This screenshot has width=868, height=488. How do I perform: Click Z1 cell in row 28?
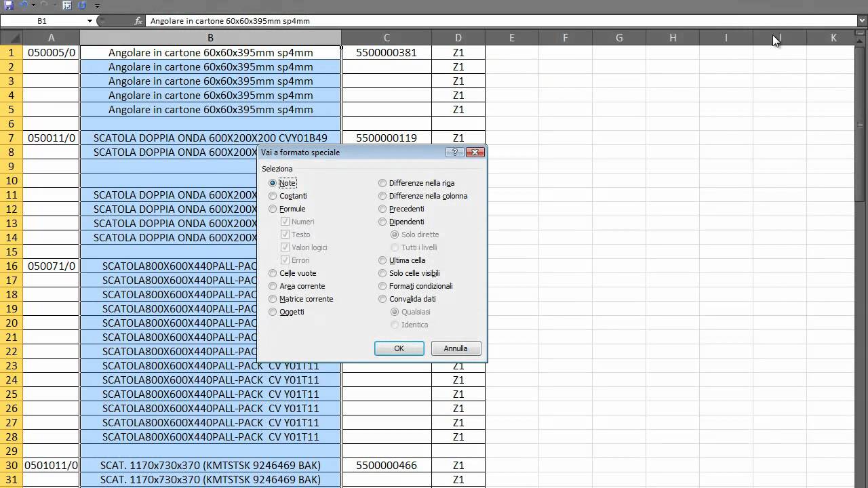458,436
